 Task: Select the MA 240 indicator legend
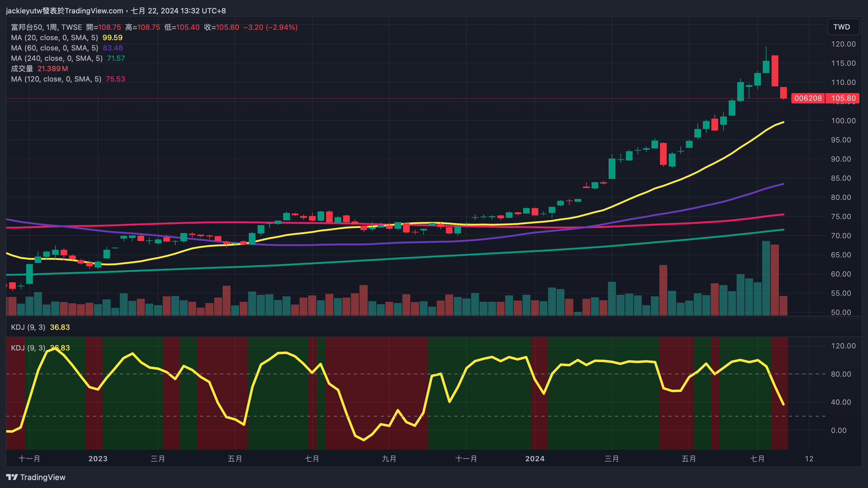pyautogui.click(x=57, y=58)
